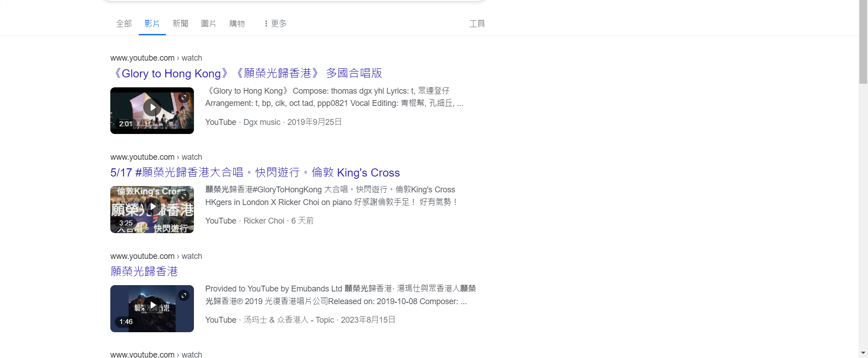This screenshot has height=358, width=868.
Task: Click the Provided to YouTube by Emubands description
Action: click(340, 295)
